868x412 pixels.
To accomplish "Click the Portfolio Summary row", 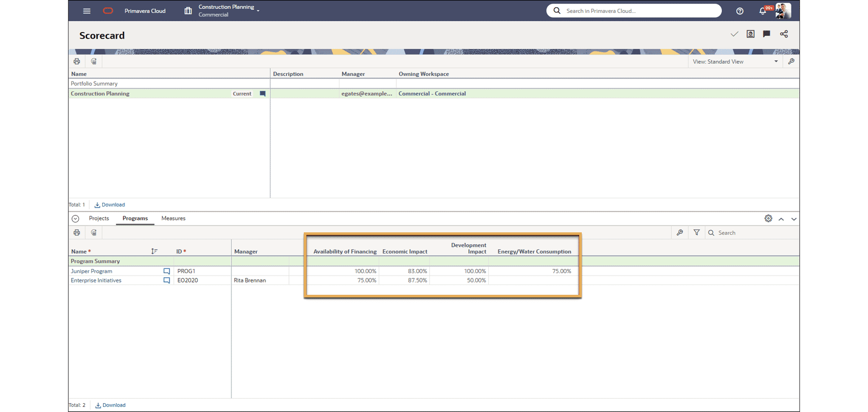I will pos(434,84).
